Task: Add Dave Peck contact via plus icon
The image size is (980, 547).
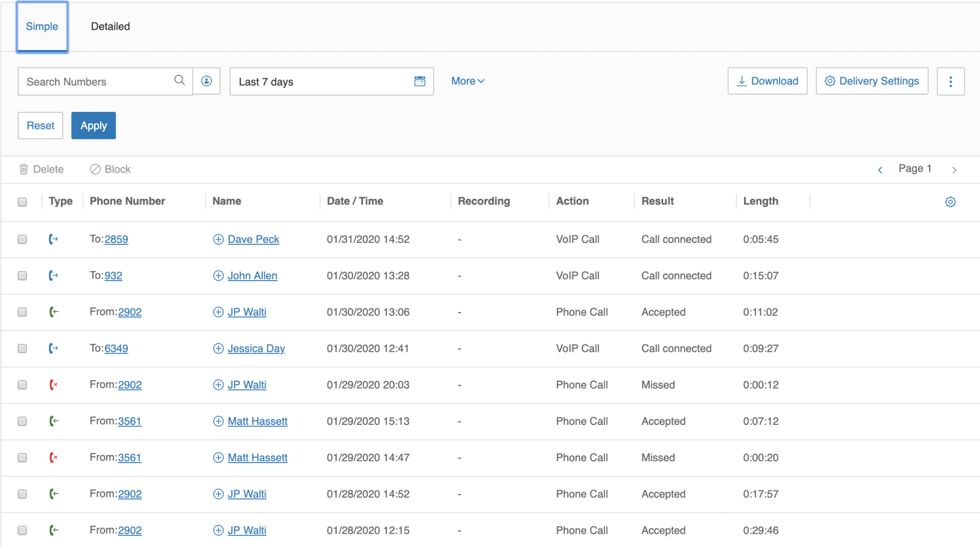Action: (x=218, y=239)
